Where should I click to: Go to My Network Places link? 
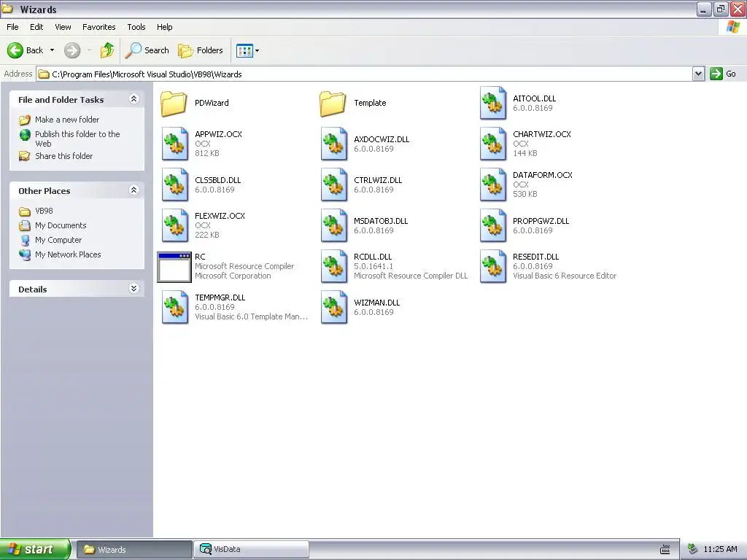[68, 254]
